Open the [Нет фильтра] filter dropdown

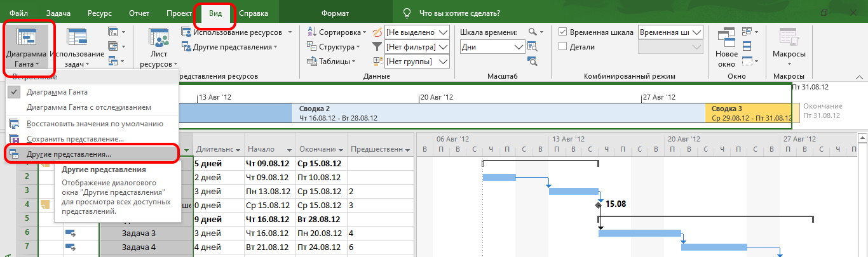pos(443,47)
